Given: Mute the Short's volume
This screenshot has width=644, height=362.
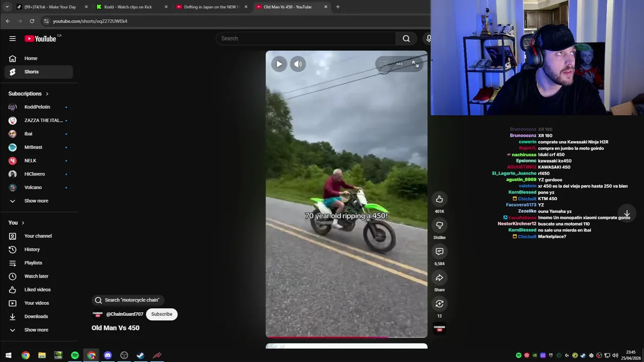Looking at the screenshot, I should (x=298, y=64).
